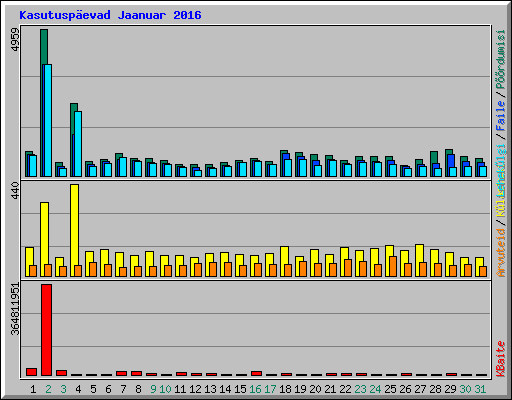
Task: Select the small red bar for day 1
Action: point(31,372)
